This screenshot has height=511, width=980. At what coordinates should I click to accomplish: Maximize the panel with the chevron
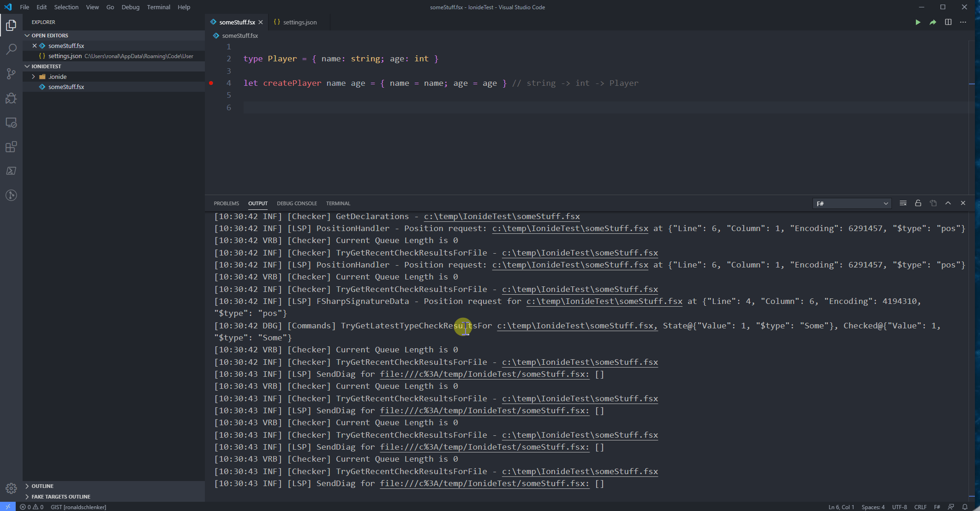948,203
